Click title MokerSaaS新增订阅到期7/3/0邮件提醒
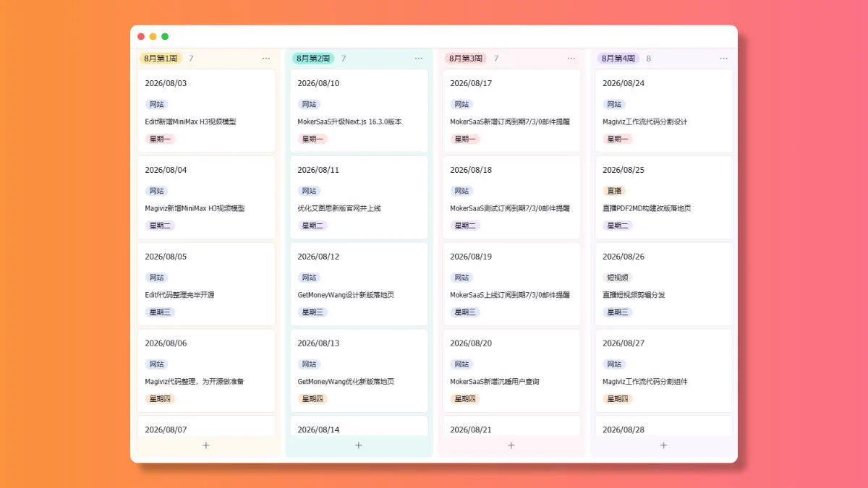868x488 pixels. (x=510, y=121)
